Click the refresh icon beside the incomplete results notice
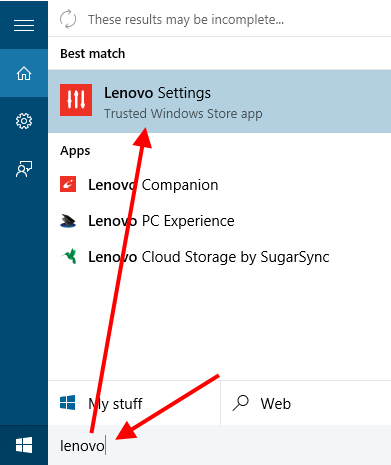The image size is (391, 465). pyautogui.click(x=68, y=19)
